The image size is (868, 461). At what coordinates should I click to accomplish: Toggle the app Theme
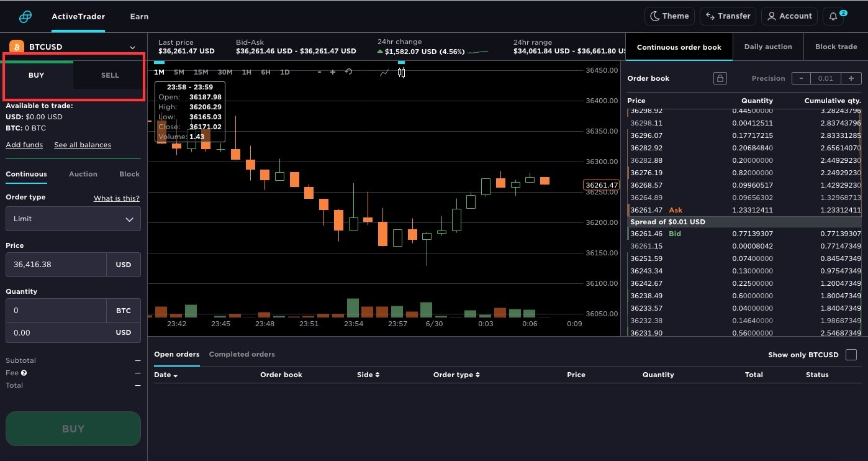coord(669,16)
